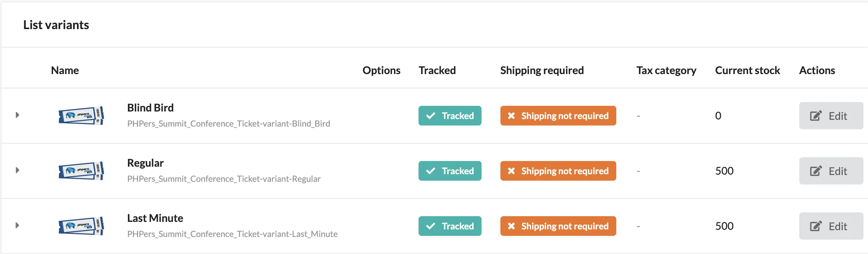Viewport: 868px width, 254px height.
Task: Click Regular's Shipping not required badge
Action: [558, 171]
